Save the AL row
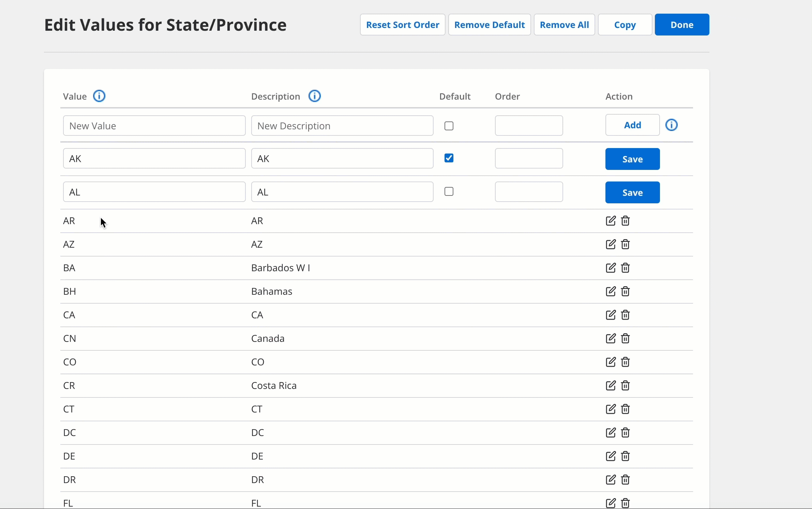This screenshot has height=509, width=812. tap(632, 192)
